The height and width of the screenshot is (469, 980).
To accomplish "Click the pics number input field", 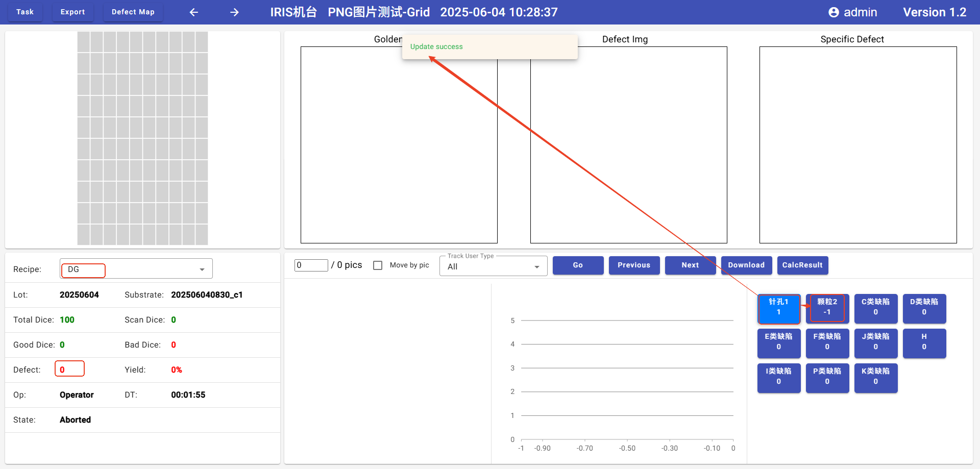I will [311, 265].
